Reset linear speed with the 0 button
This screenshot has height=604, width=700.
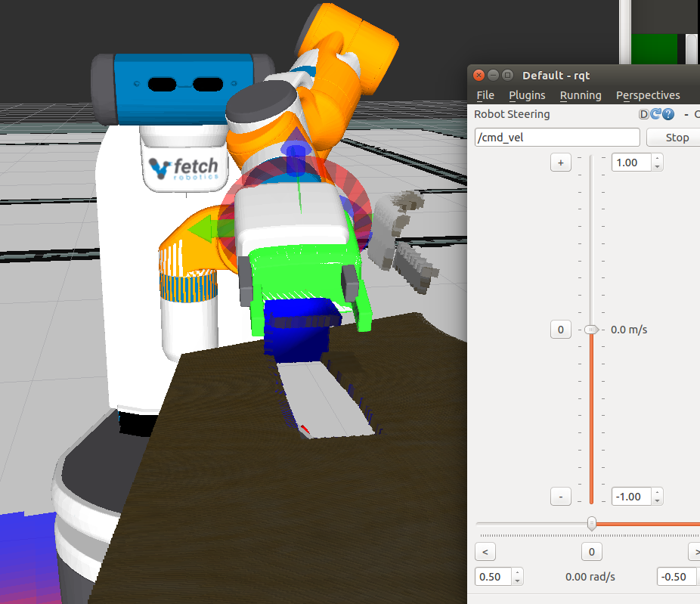560,330
